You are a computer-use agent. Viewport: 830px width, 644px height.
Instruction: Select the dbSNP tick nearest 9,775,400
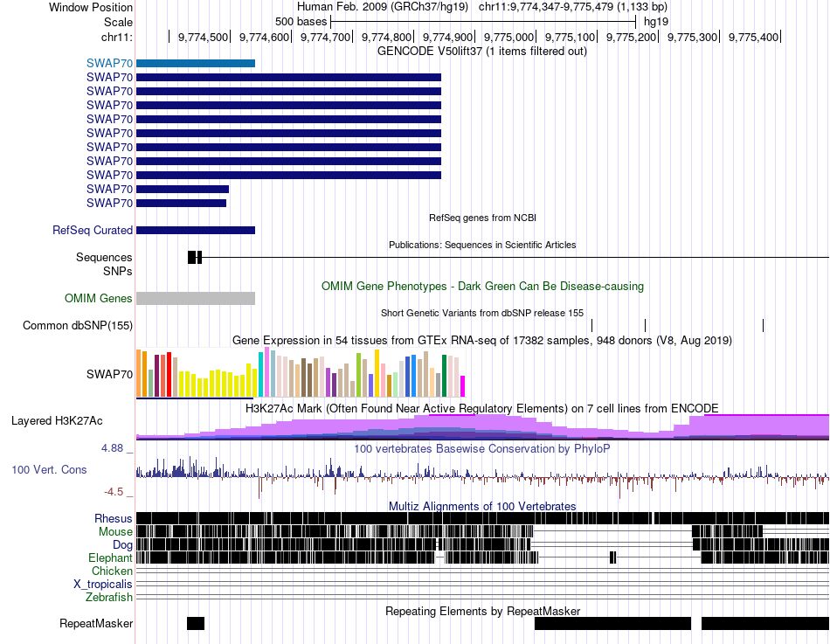click(763, 325)
